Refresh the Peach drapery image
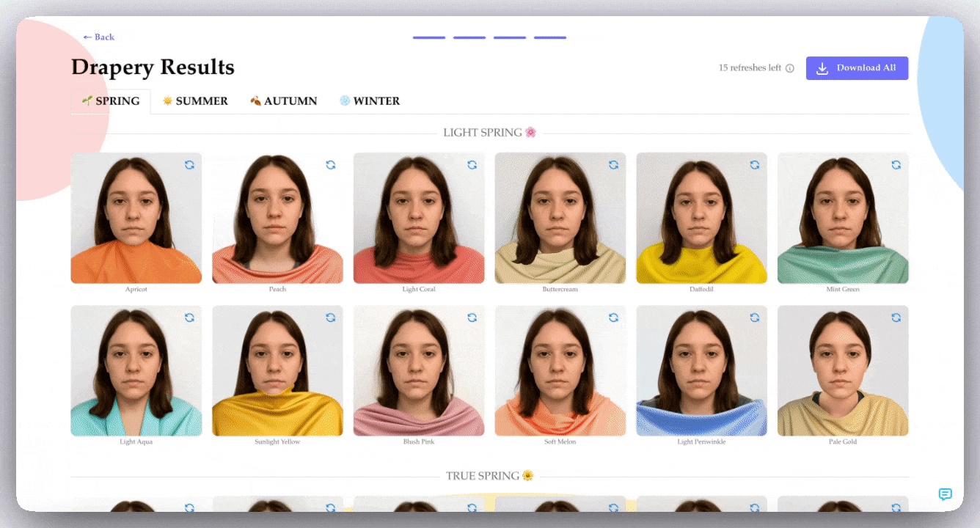This screenshot has width=980, height=528. pyautogui.click(x=331, y=165)
